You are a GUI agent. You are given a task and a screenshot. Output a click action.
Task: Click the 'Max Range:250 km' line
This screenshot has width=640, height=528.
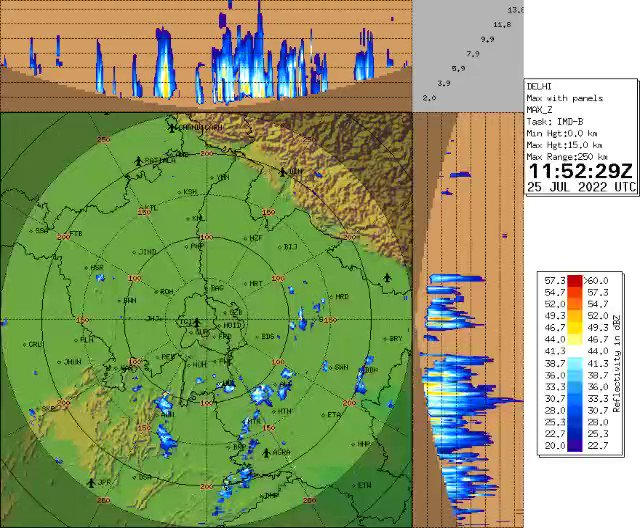tap(567, 157)
